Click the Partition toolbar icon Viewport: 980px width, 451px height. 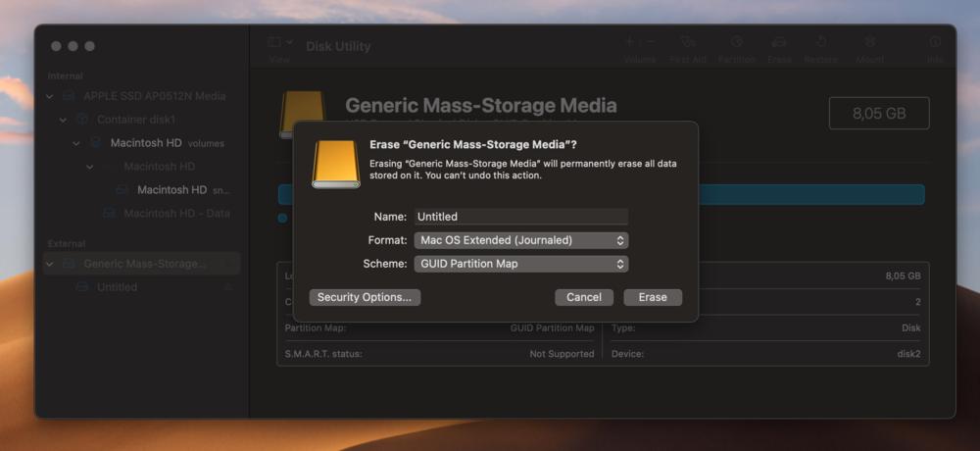pos(737,42)
